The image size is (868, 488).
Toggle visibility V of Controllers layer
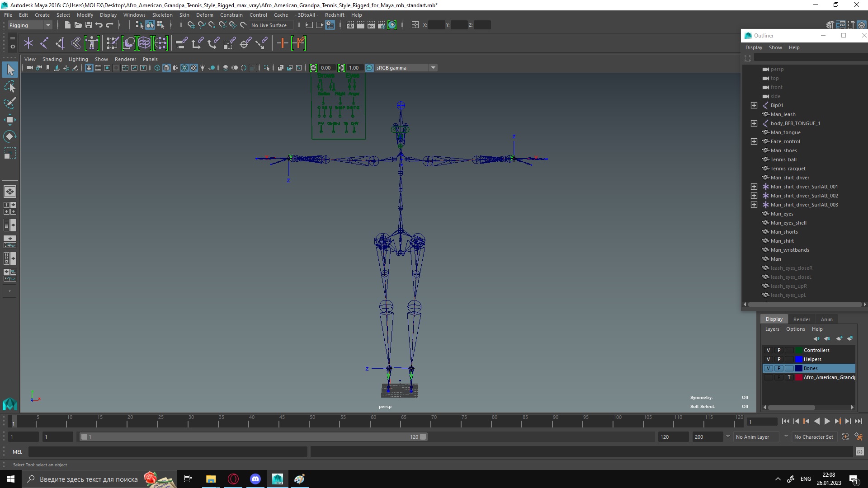click(x=768, y=350)
